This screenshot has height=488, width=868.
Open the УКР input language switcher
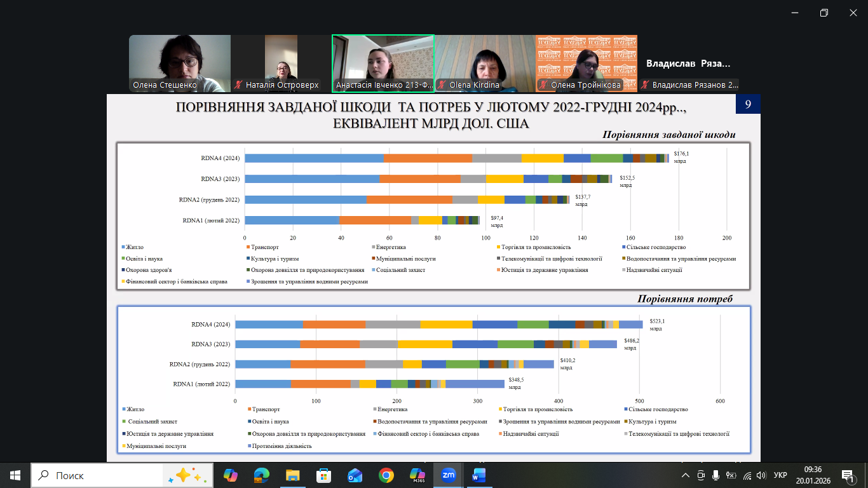[x=780, y=475]
